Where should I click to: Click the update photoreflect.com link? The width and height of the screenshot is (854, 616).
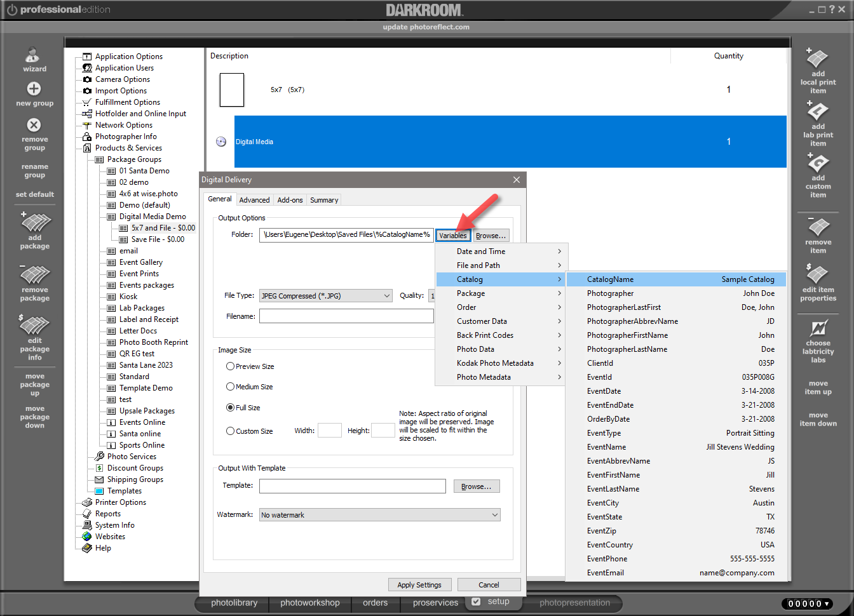point(426,27)
